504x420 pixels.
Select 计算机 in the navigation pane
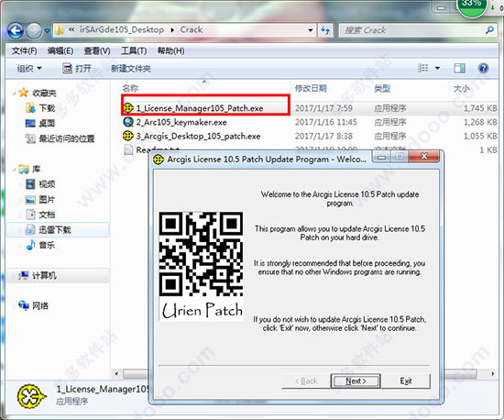(x=44, y=276)
